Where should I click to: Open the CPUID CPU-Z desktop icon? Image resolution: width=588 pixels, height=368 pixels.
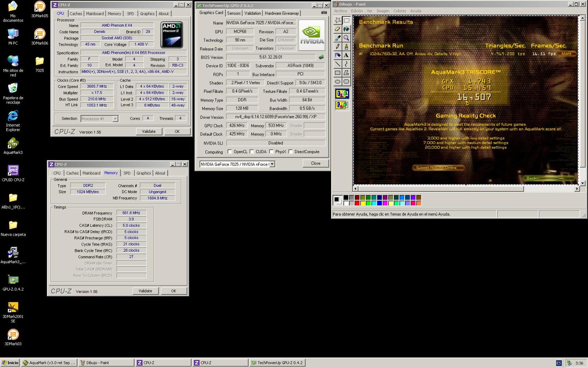click(x=13, y=173)
